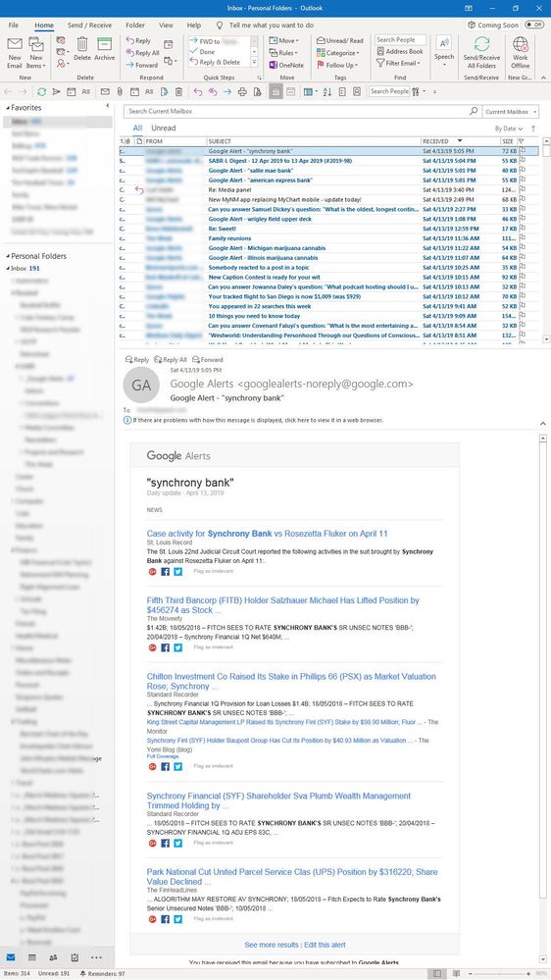The height and width of the screenshot is (980, 551).
Task: Open the Rules dropdown
Action: click(x=283, y=53)
